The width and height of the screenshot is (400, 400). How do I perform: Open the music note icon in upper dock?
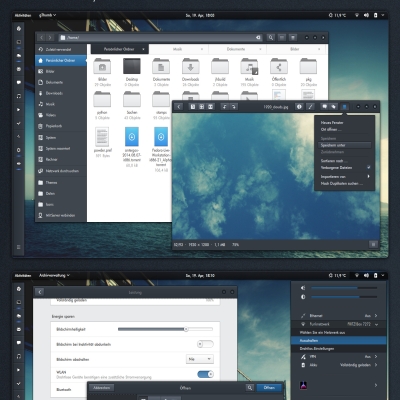[19, 96]
